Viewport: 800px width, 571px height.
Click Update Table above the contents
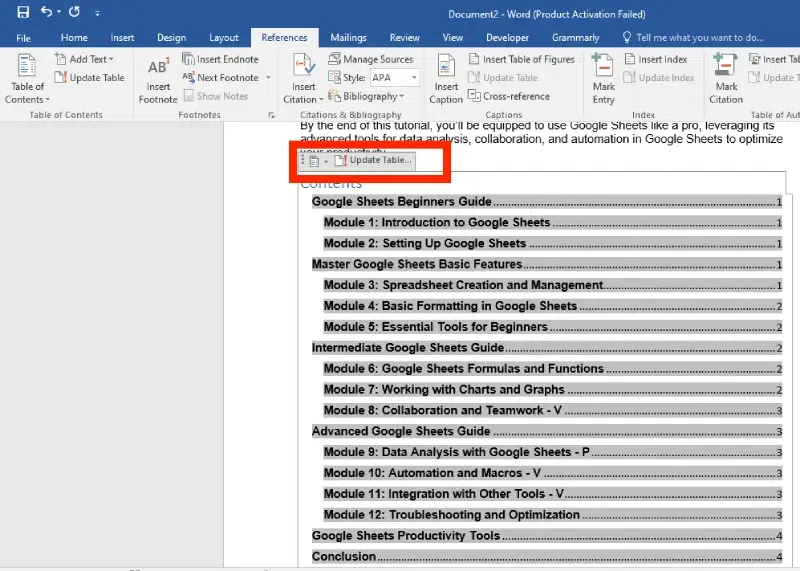373,160
